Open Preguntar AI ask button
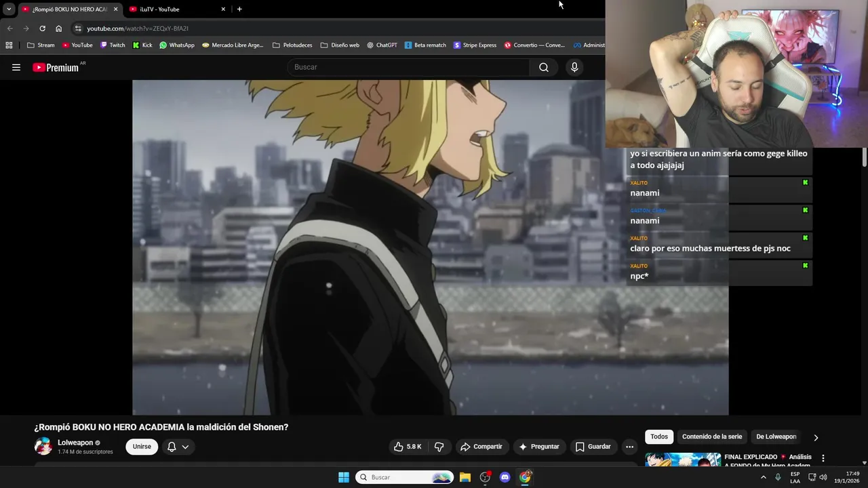868x488 pixels. 539,447
